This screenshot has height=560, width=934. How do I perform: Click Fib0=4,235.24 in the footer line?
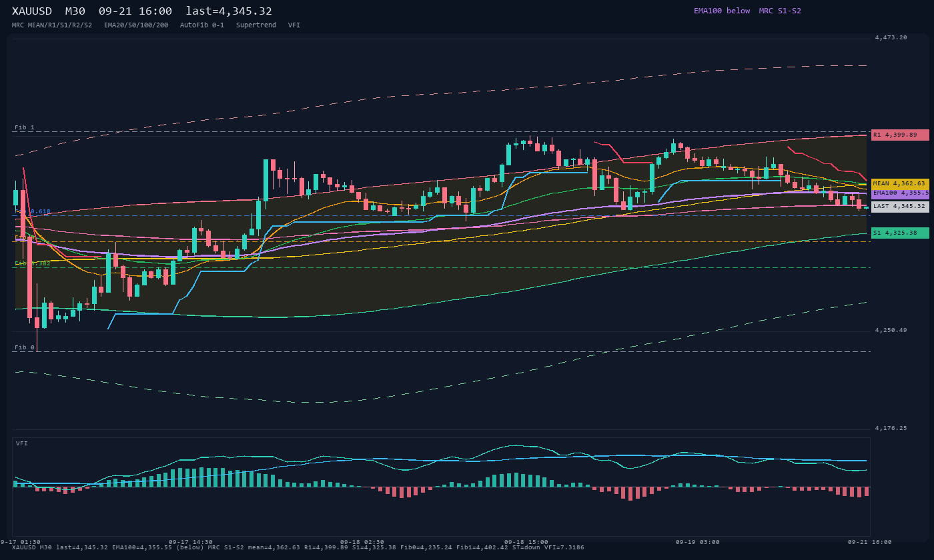[x=426, y=547]
